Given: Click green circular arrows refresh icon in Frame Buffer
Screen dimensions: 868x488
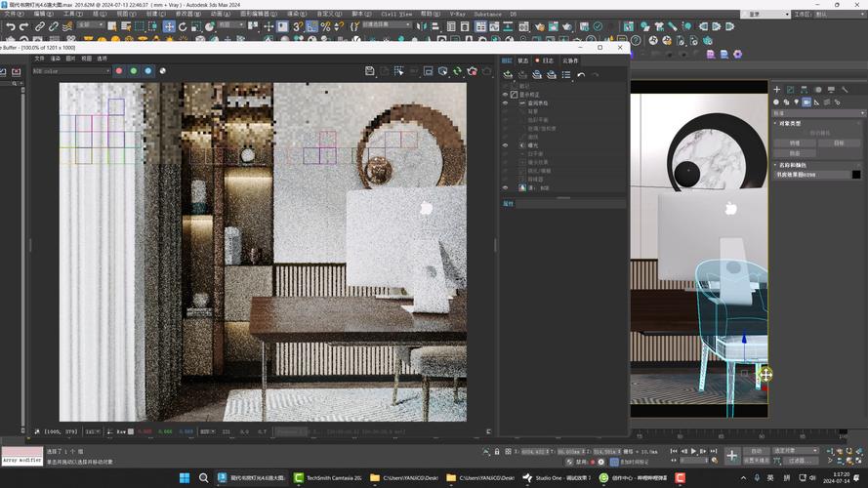Looking at the screenshot, I should 457,71.
